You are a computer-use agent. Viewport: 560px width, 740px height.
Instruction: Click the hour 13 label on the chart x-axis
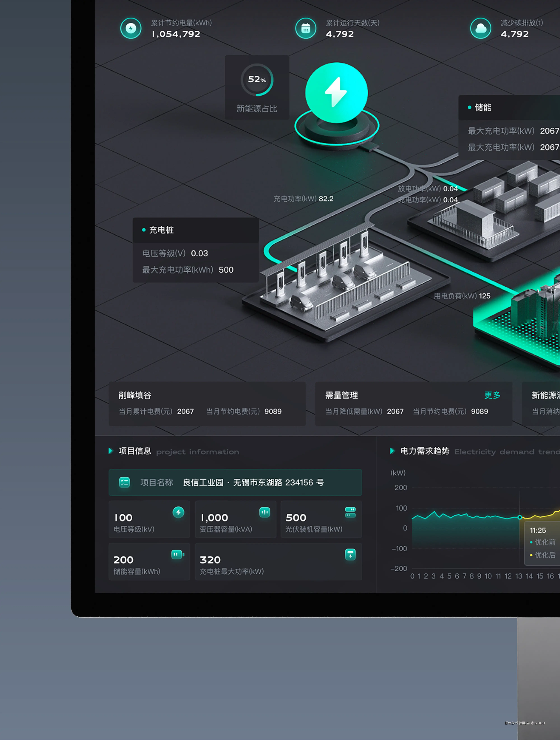coord(519,576)
